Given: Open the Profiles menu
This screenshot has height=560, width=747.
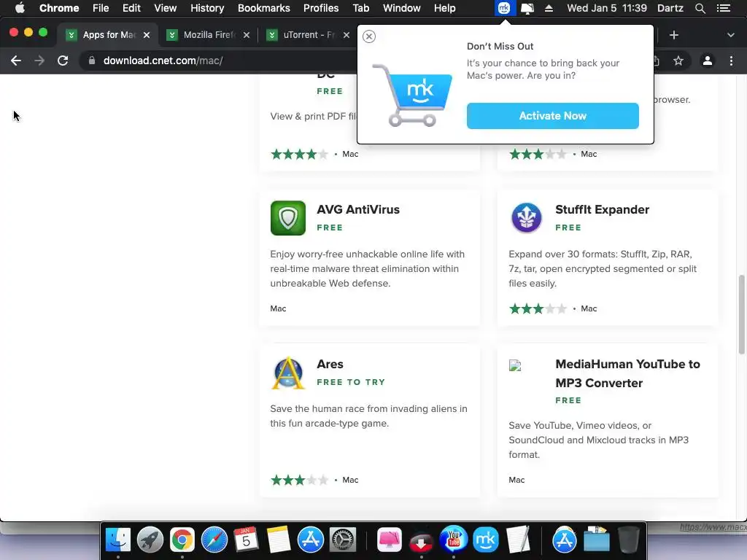Looking at the screenshot, I should coord(321,8).
